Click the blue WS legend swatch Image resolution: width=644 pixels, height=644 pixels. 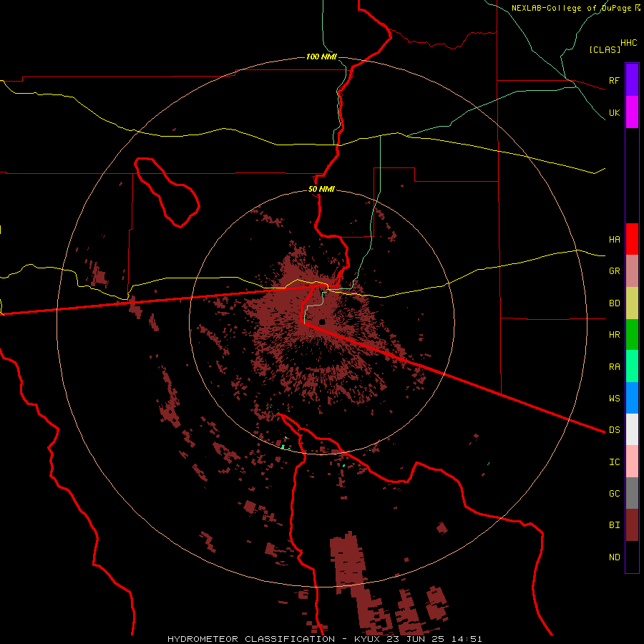pyautogui.click(x=632, y=398)
